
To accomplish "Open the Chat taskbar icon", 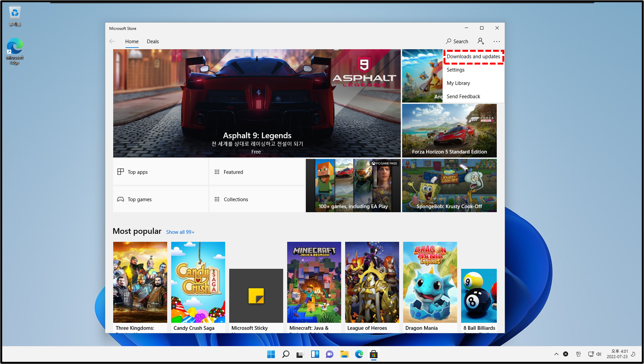I will [330, 354].
